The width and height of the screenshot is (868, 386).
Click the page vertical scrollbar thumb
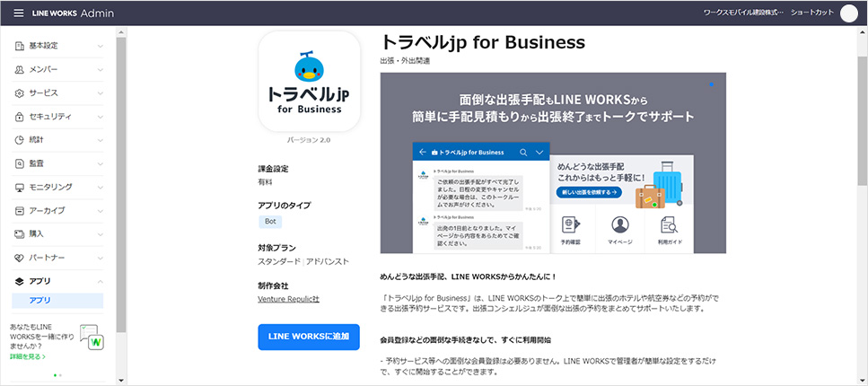pyautogui.click(x=863, y=120)
